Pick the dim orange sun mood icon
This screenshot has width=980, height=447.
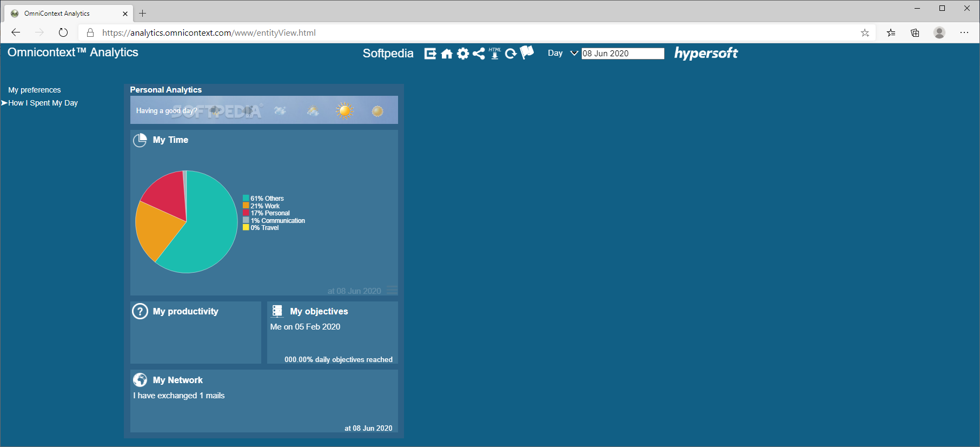point(378,111)
